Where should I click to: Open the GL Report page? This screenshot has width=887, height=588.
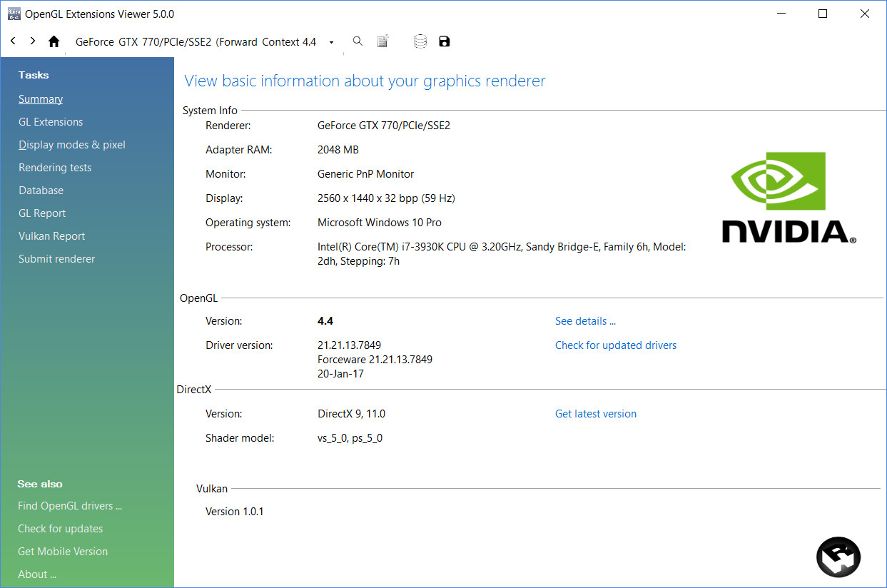(42, 213)
